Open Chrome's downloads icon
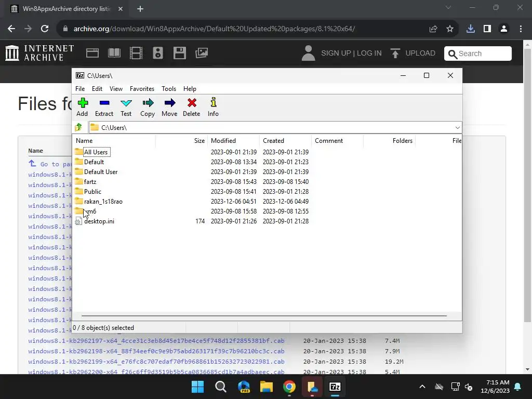This screenshot has width=532, height=399. coord(471,29)
